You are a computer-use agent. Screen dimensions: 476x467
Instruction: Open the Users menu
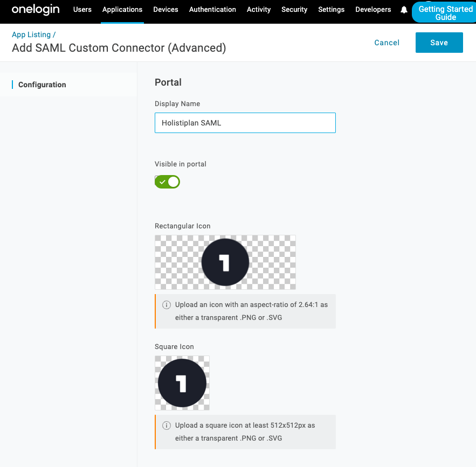tap(82, 10)
